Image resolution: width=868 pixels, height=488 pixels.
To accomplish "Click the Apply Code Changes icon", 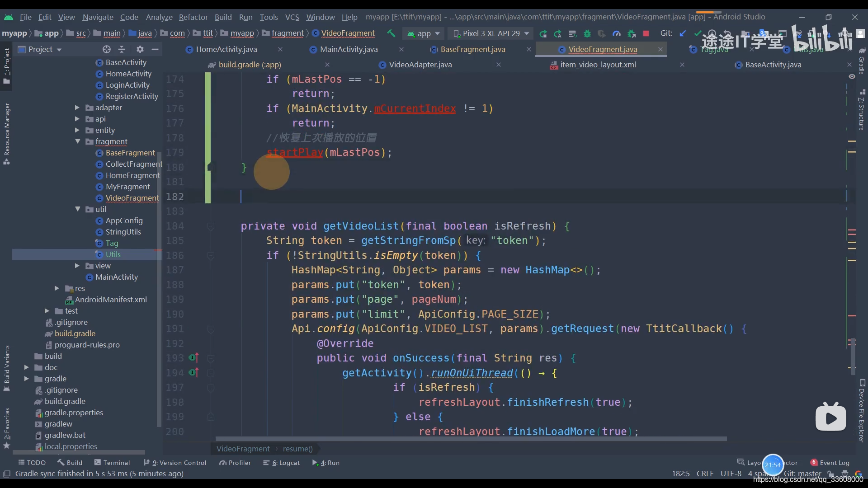I will click(572, 33).
